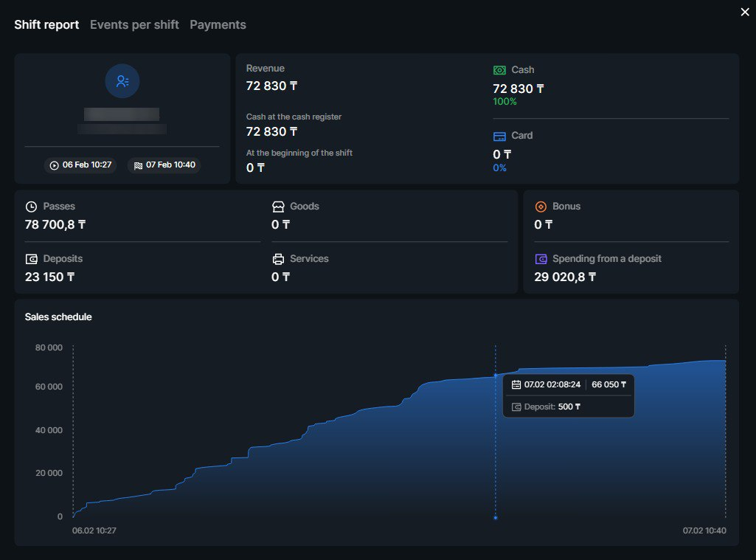Image resolution: width=756 pixels, height=560 pixels.
Task: Click the 66 050 ₸ value in the tooltip
Action: [609, 384]
